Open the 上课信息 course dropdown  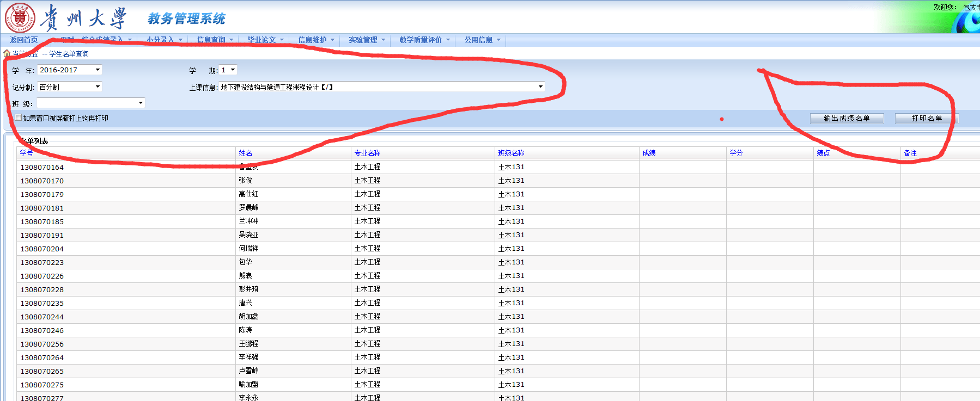click(381, 87)
